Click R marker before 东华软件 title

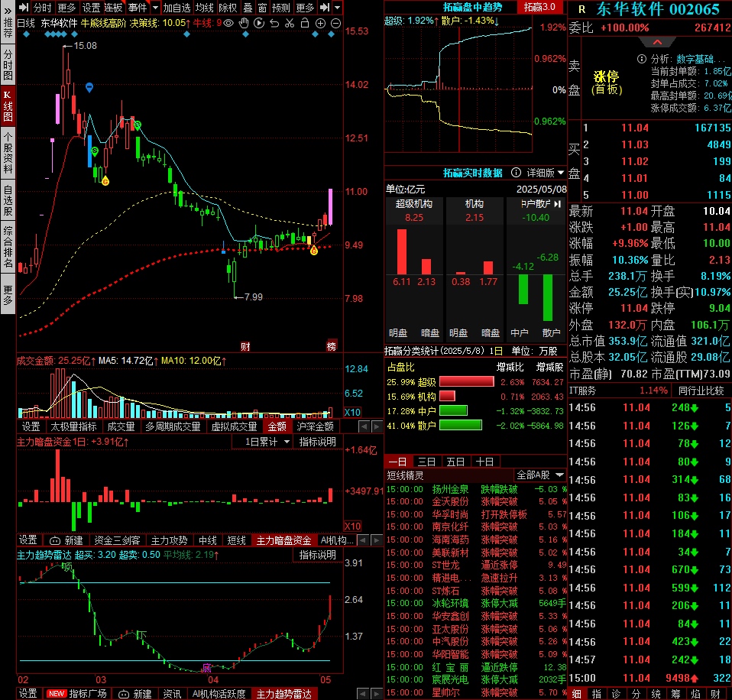click(x=581, y=9)
